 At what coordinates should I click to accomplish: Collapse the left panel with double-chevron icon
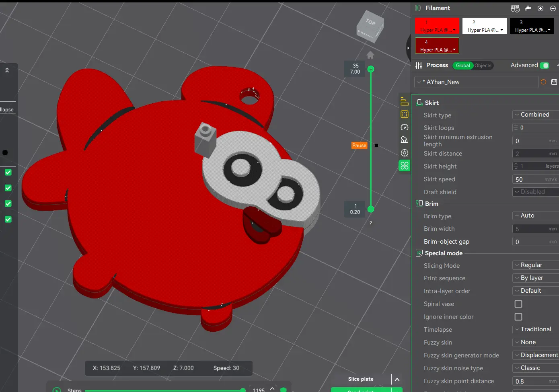tap(7, 70)
